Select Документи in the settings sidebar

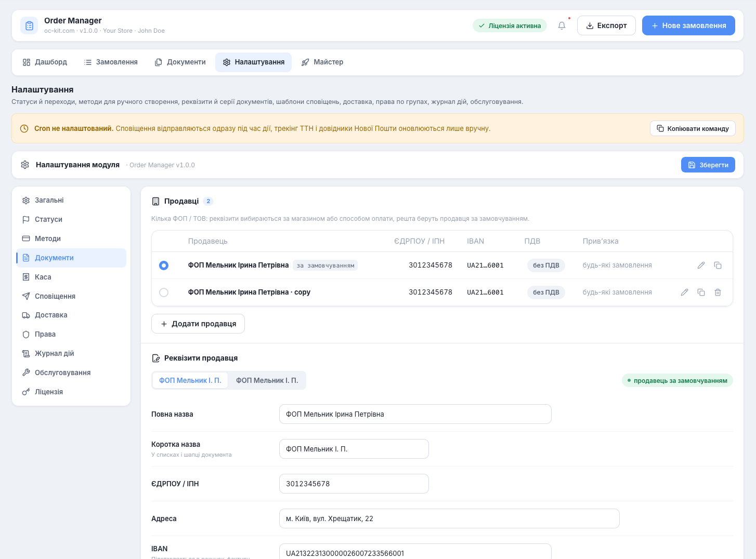[x=71, y=258]
